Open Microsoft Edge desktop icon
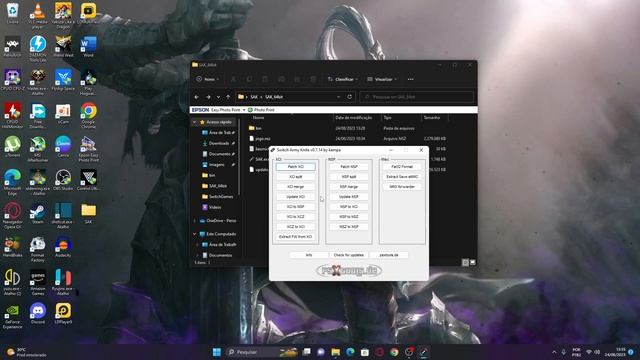Viewport: 640px width, 360px height. click(x=13, y=182)
